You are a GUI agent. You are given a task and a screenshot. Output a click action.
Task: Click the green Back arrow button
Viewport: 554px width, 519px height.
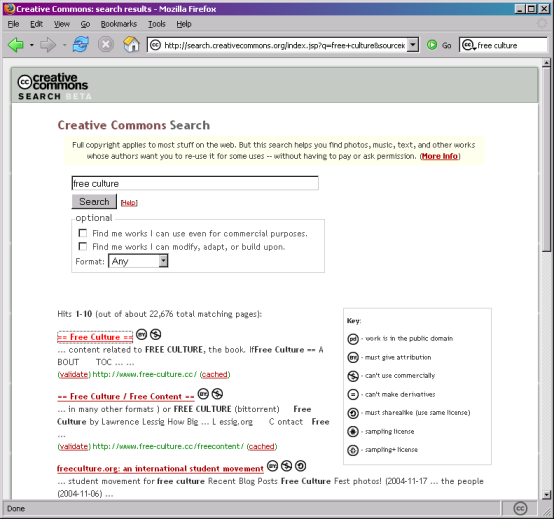coord(16,45)
